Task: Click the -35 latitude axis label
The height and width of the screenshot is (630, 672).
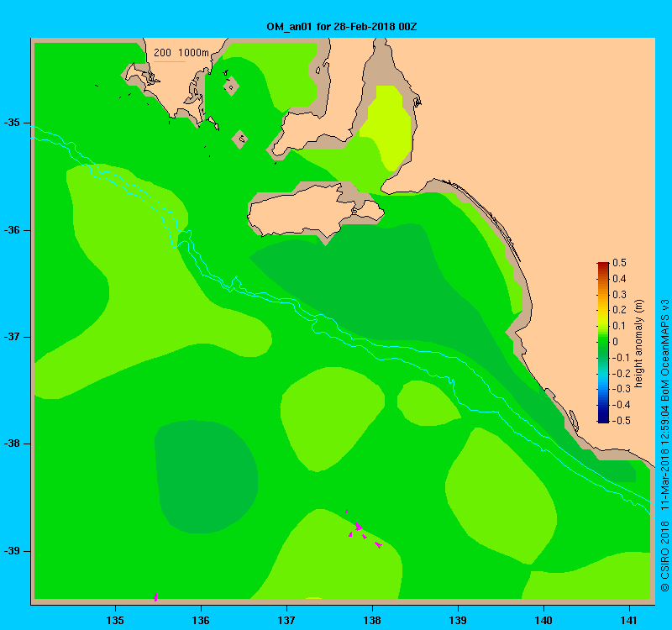Action: pos(12,123)
